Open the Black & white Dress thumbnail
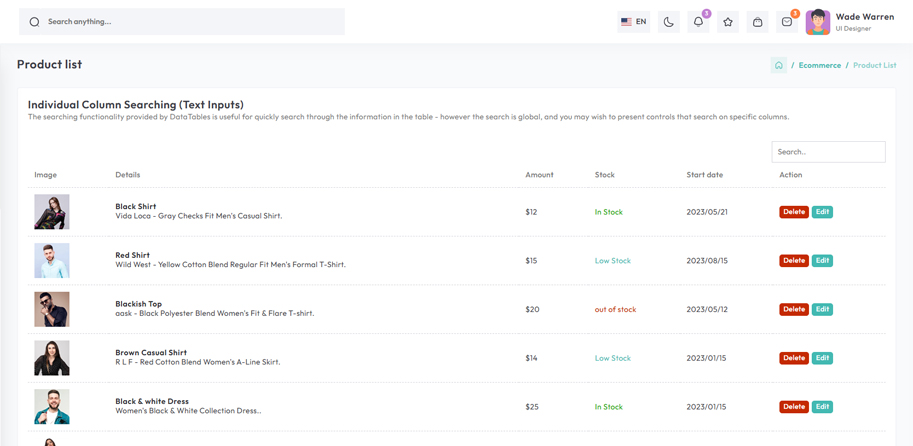The width and height of the screenshot is (913, 446). click(52, 406)
